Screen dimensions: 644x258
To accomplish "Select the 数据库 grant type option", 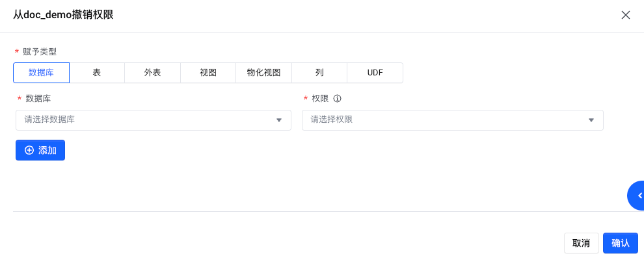I will point(42,73).
